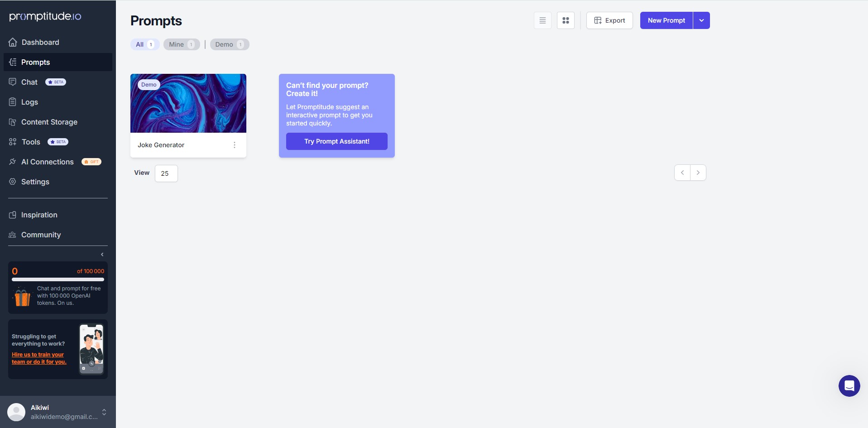Image resolution: width=868 pixels, height=428 pixels.
Task: Click the AI Connections plug icon
Action: point(13,162)
